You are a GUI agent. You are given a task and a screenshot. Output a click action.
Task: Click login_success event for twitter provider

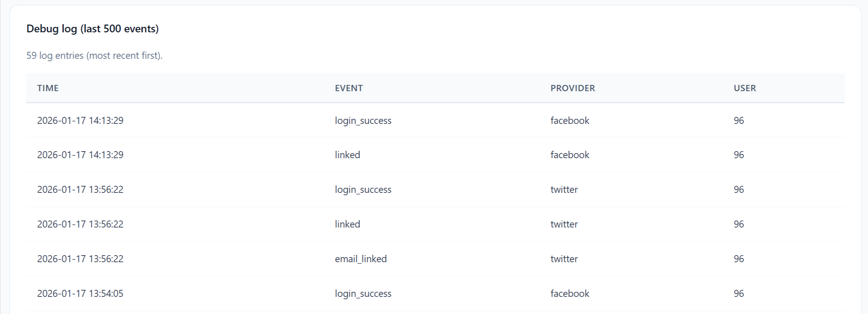pyautogui.click(x=363, y=190)
